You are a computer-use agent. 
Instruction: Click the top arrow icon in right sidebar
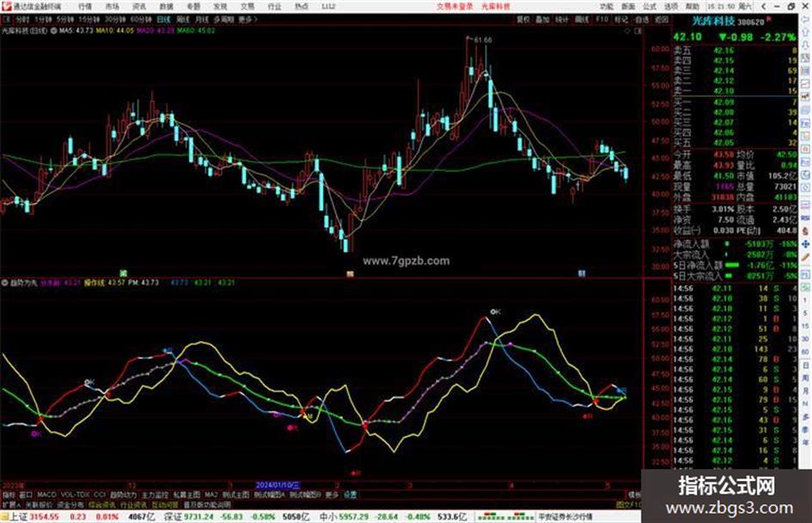(806, 20)
